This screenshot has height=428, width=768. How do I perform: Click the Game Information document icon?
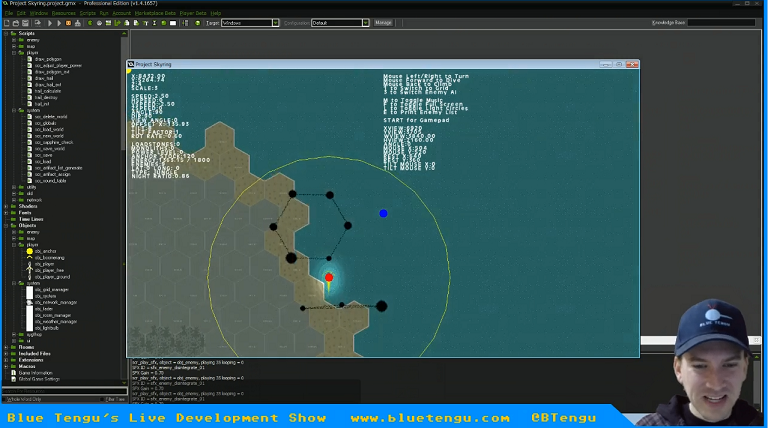(x=14, y=373)
